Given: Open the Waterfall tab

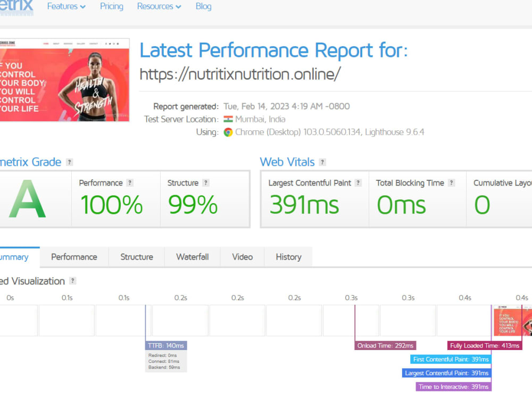Looking at the screenshot, I should (193, 257).
